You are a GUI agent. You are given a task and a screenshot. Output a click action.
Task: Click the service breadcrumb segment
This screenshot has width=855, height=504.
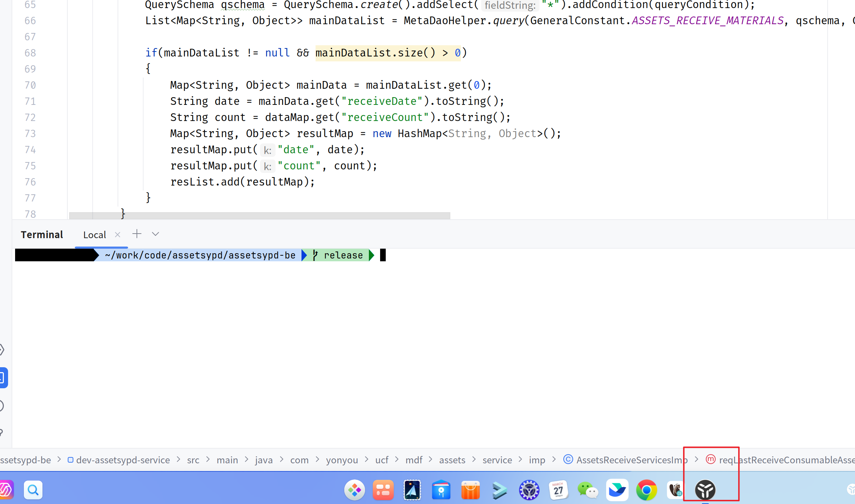tap(497, 460)
